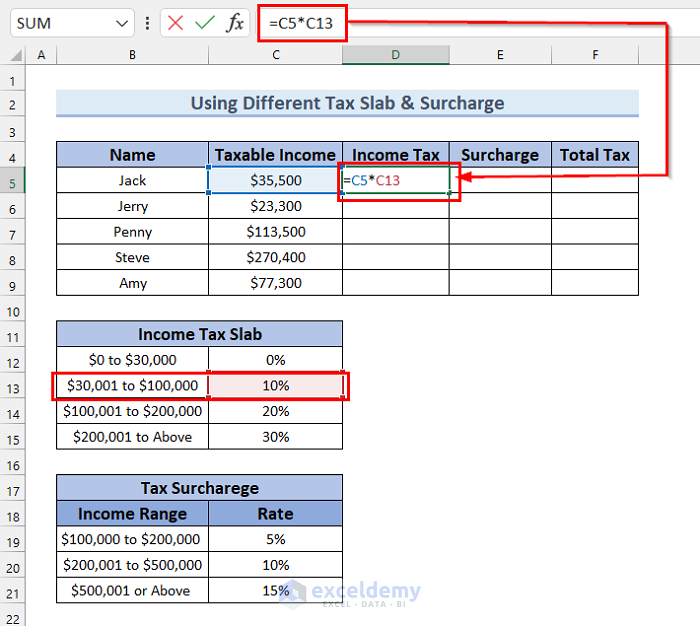Select the '$100,000 to $200,000' surcharge cell
The image size is (700, 626).
click(x=133, y=539)
